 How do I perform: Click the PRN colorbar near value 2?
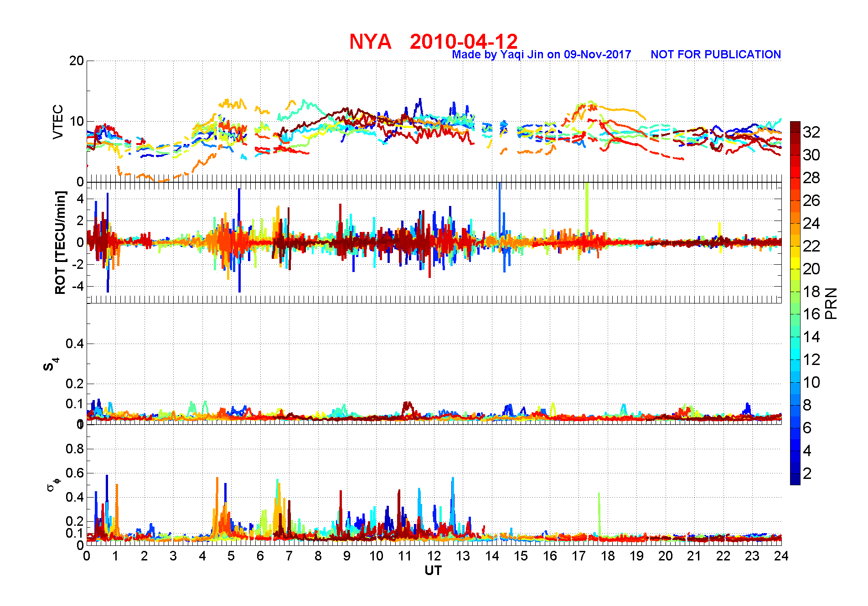coord(795,473)
